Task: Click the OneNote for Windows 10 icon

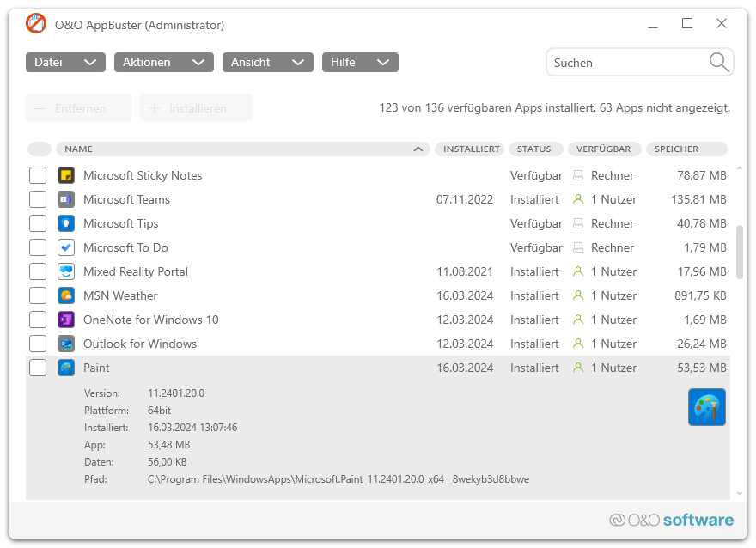Action: [66, 320]
